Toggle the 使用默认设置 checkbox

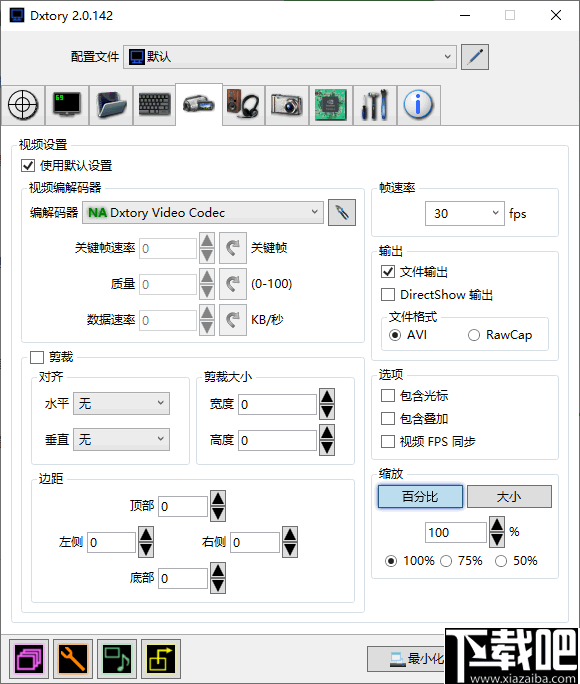click(28, 166)
